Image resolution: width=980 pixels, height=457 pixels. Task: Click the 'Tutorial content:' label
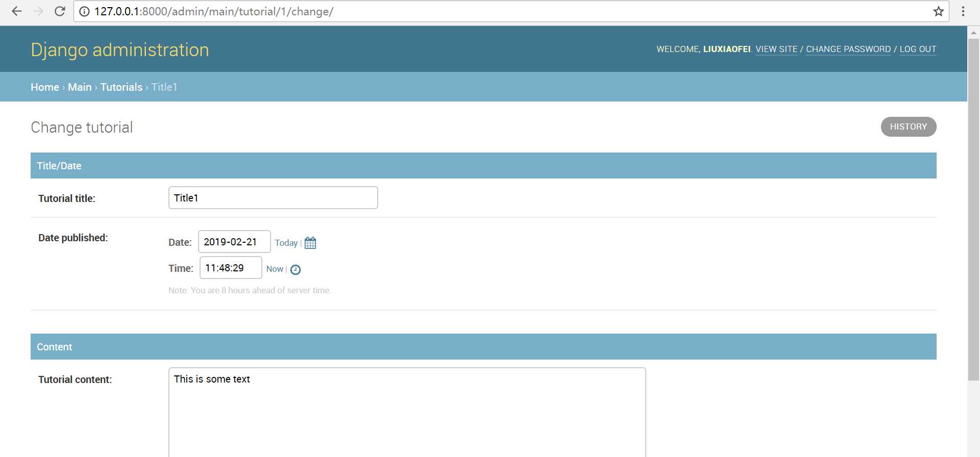pos(75,379)
